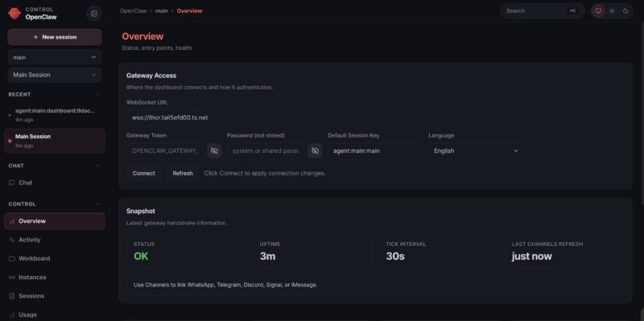Viewport: 644px width, 321px height.
Task: Open Workboard in the sidebar
Action: [x=55, y=258]
